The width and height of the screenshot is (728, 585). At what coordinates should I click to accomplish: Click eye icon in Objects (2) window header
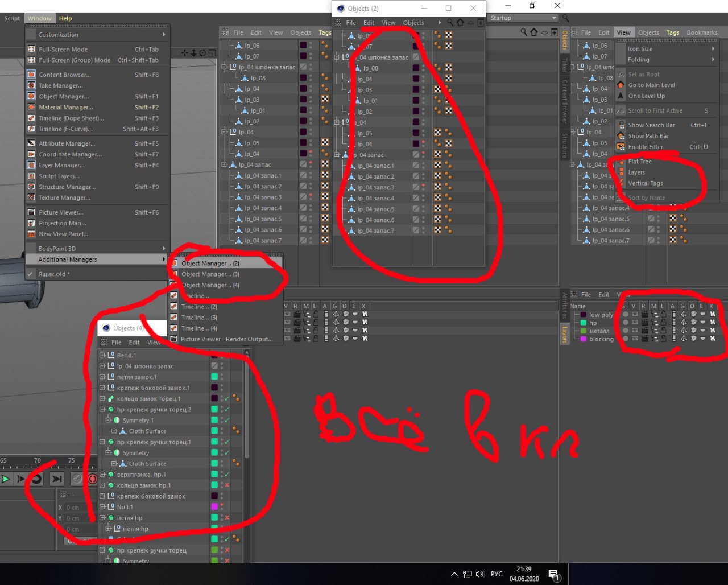(x=471, y=23)
